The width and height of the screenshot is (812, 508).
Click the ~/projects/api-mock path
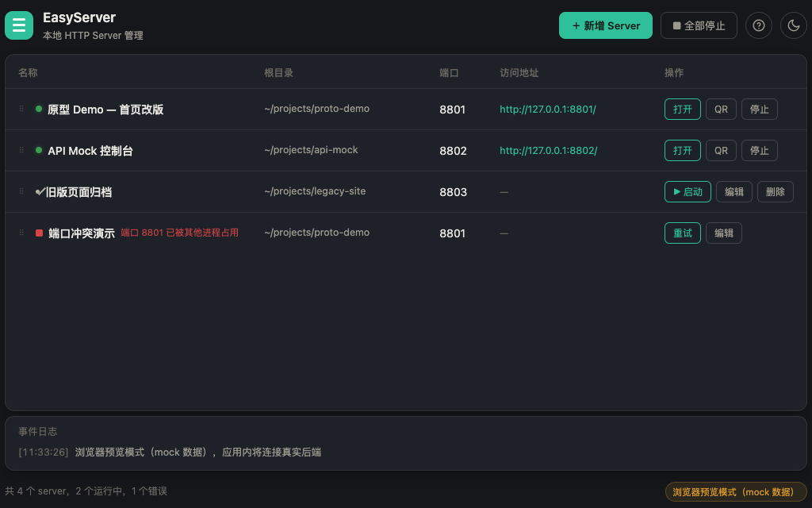(x=311, y=150)
